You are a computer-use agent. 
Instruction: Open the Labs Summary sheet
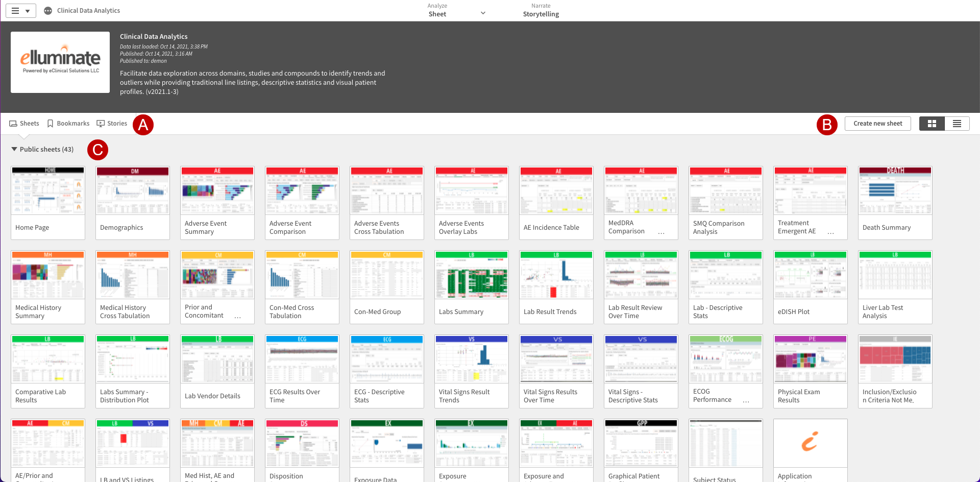point(471,286)
